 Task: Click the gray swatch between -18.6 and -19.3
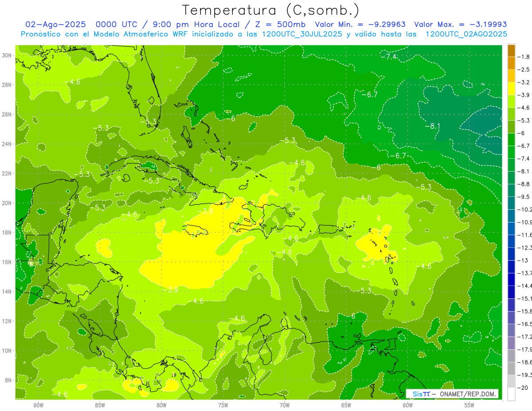511,368
